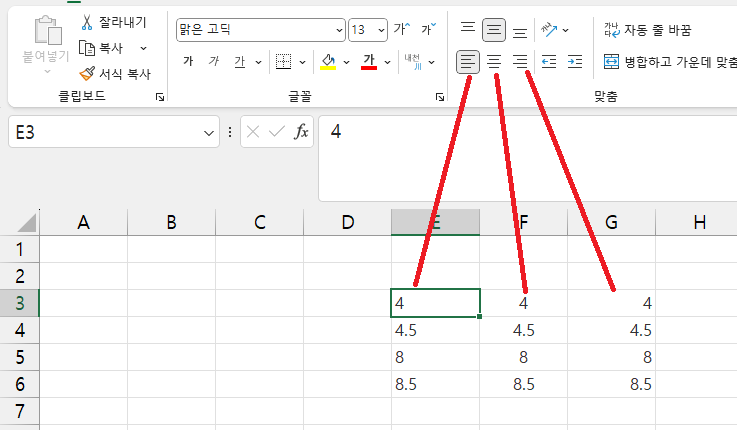Select the Align Right icon

(x=520, y=62)
